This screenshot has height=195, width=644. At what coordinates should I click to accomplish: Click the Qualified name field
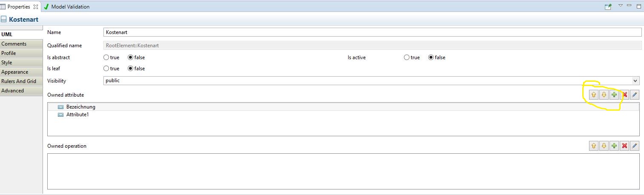click(x=372, y=45)
